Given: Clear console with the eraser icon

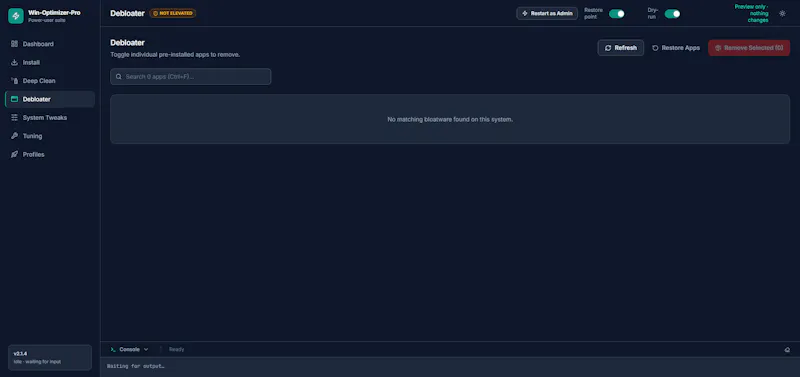Looking at the screenshot, I should 787,349.
